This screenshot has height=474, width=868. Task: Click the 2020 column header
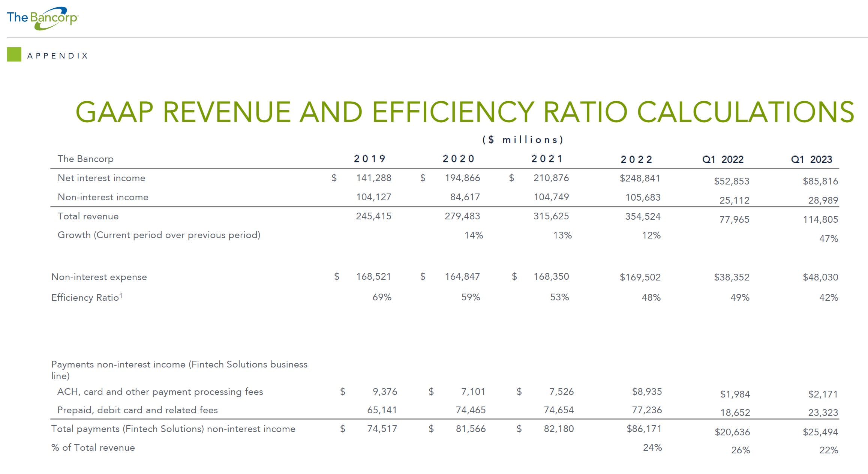459,159
